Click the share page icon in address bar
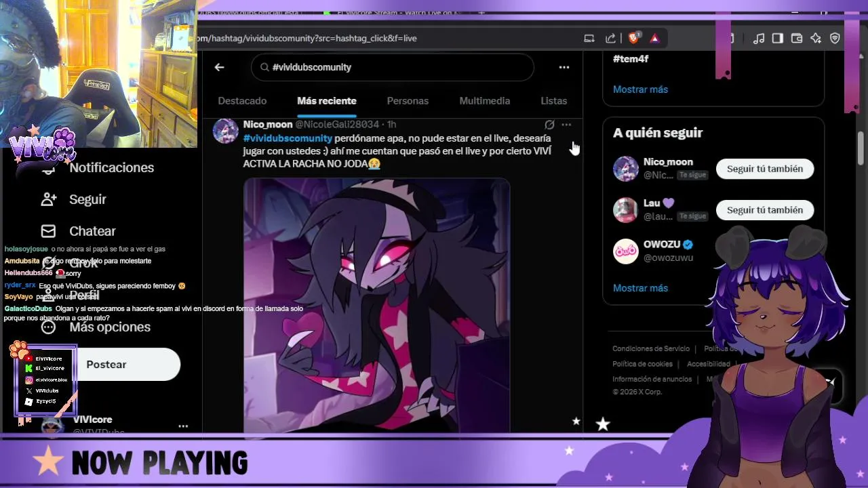Screen dimensions: 868x488 tap(610, 38)
